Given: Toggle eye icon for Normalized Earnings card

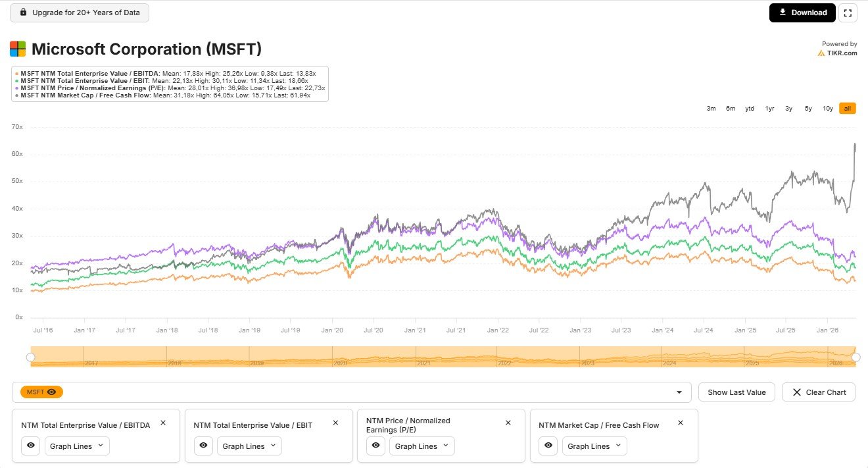Looking at the screenshot, I should pos(375,446).
